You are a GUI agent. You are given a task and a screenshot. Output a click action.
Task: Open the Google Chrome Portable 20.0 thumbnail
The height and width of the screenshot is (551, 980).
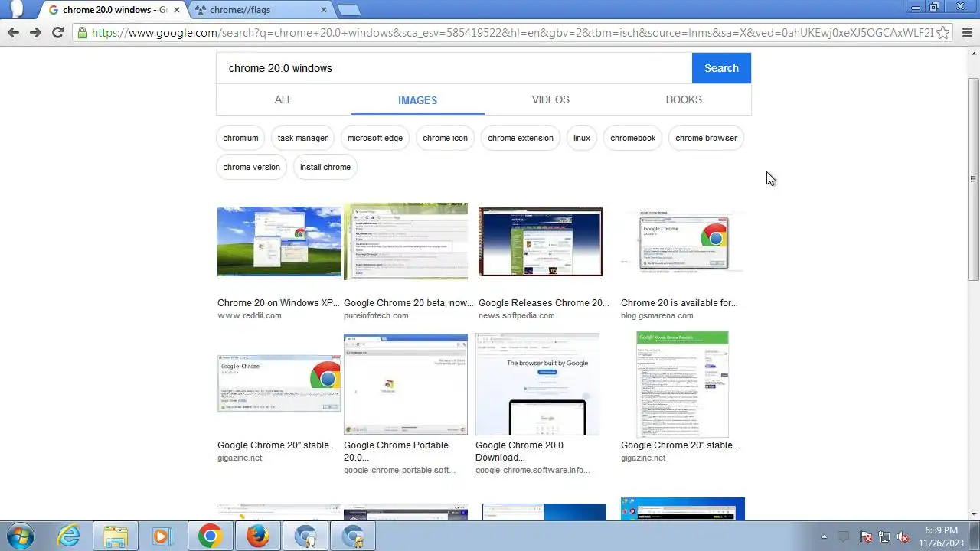[406, 384]
